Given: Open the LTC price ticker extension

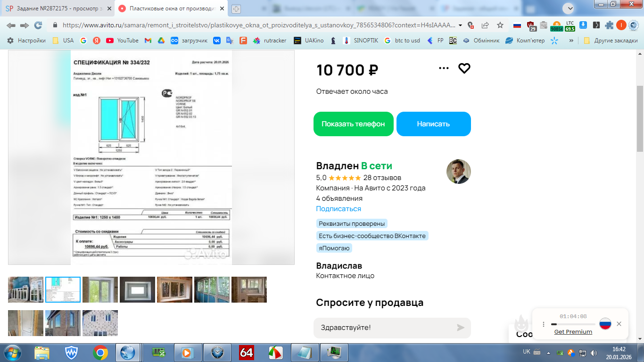Looking at the screenshot, I should coord(570,25).
